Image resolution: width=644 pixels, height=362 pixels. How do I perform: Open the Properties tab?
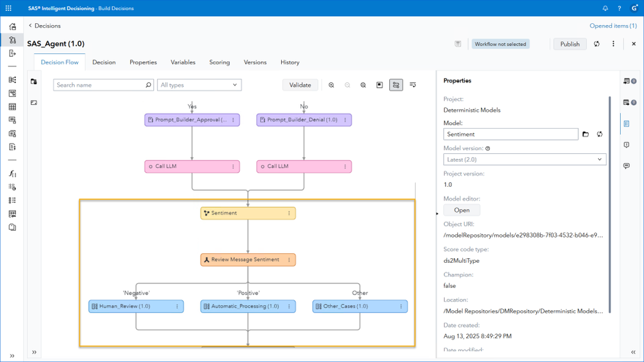(x=143, y=62)
